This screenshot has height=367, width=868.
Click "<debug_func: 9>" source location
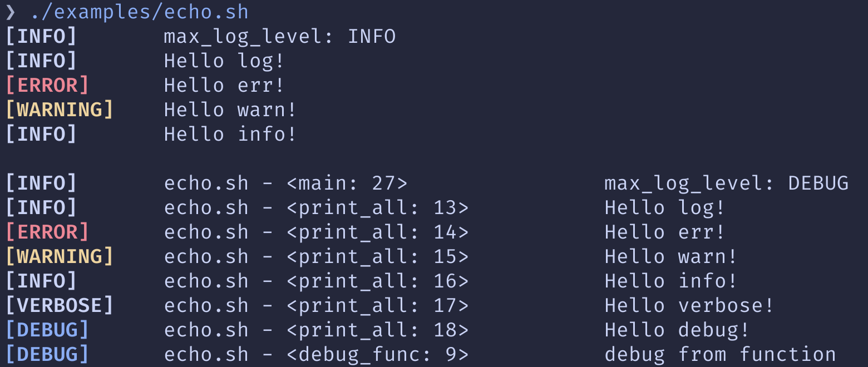378,354
